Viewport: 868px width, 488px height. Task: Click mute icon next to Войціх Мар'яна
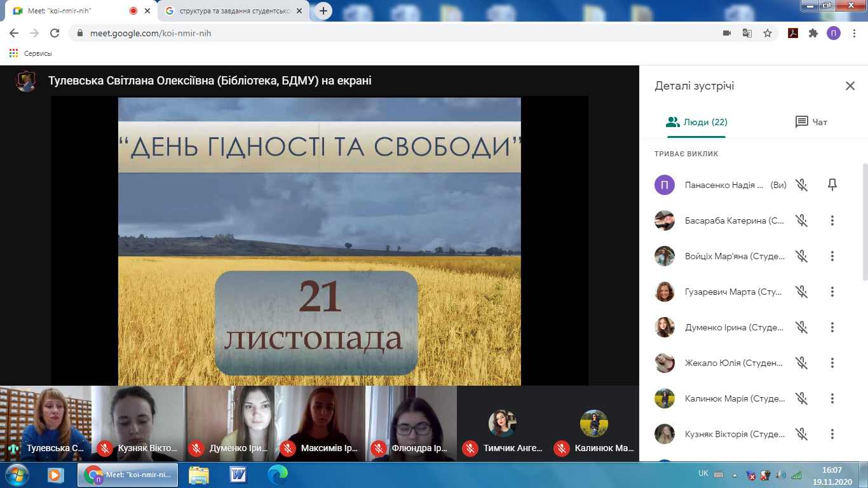802,256
